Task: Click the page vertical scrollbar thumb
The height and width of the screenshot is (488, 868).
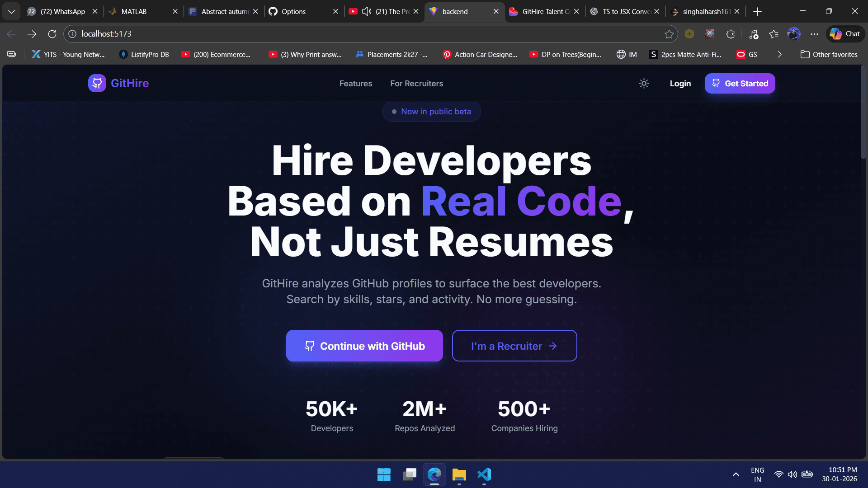Action: [863, 112]
